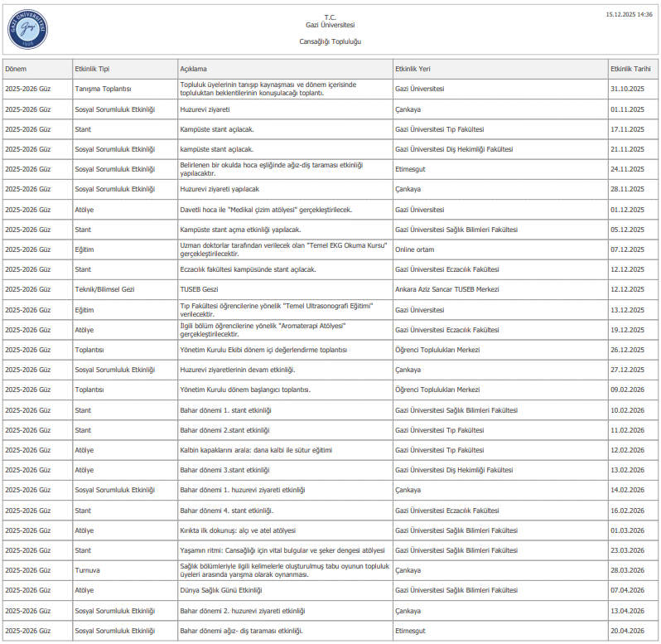Select the Açıklama column header
661x644 pixels.
tap(194, 69)
